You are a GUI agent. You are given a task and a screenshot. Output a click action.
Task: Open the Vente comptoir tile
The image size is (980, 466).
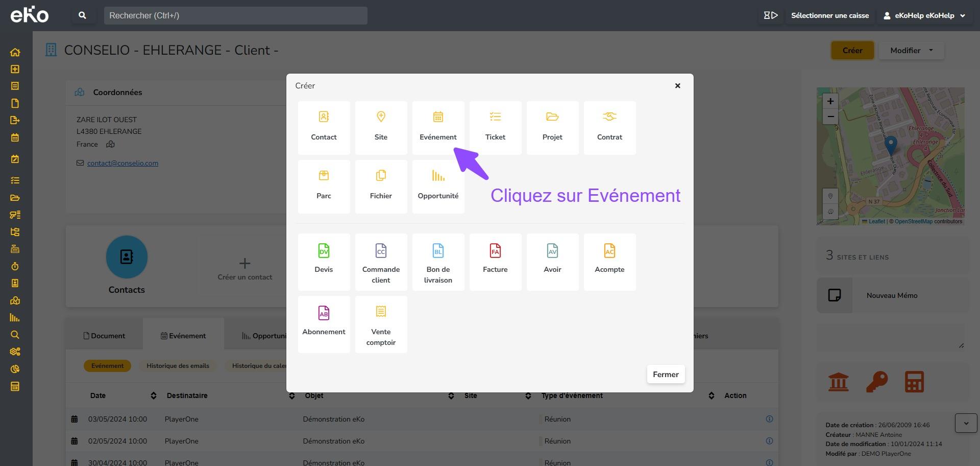coord(381,323)
